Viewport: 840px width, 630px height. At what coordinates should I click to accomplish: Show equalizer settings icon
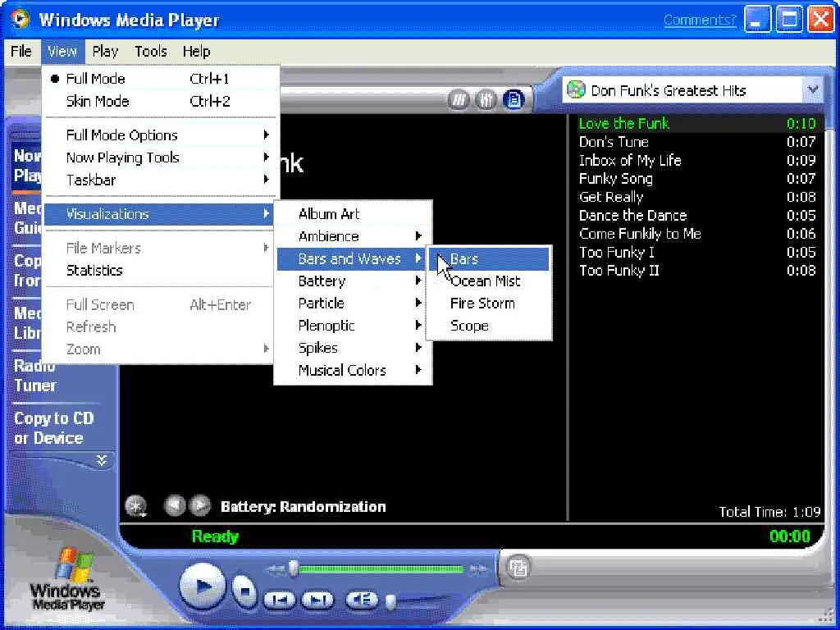[486, 99]
